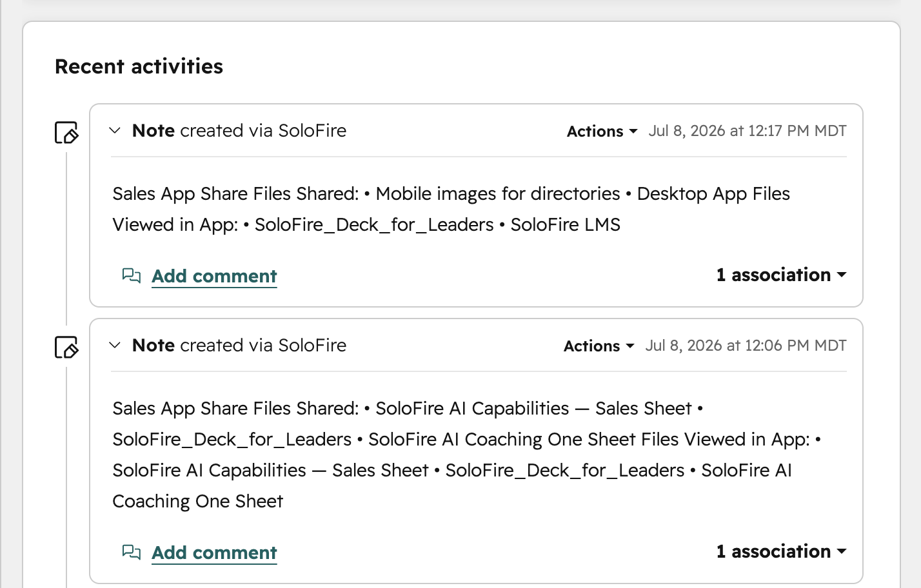Open the Actions dropdown on the 12:06 PM note
The width and height of the screenshot is (921, 588).
pos(599,346)
